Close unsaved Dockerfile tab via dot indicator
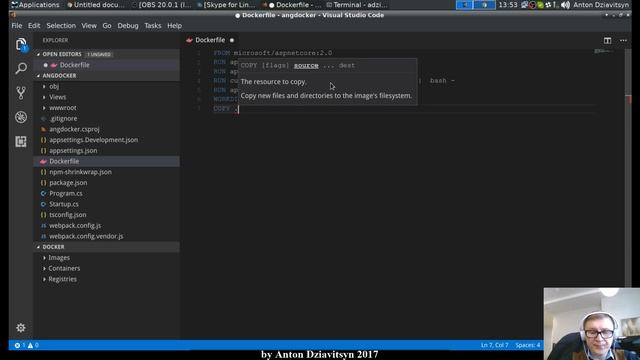This screenshot has height=360, width=640. (232, 40)
